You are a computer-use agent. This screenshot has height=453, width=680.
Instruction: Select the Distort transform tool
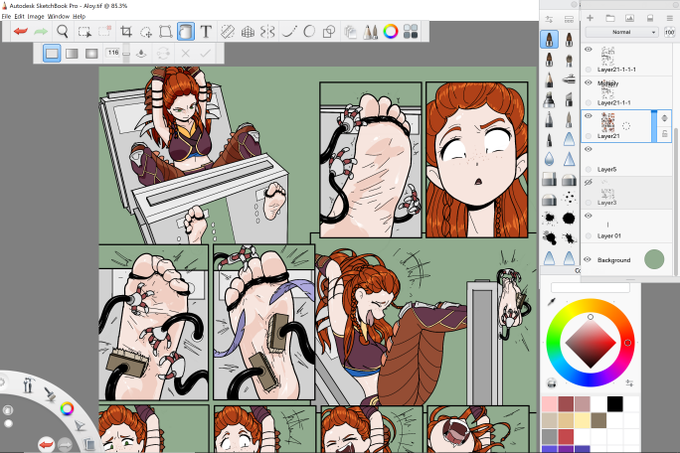click(165, 32)
